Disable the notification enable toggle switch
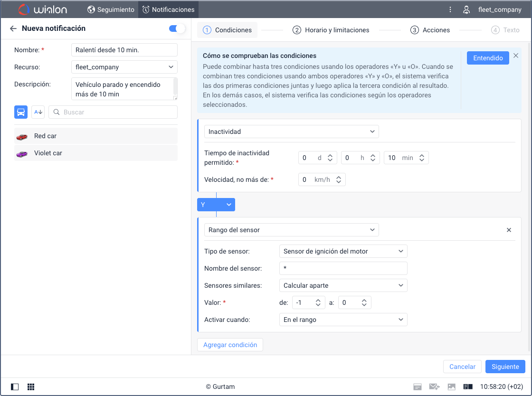 (177, 29)
